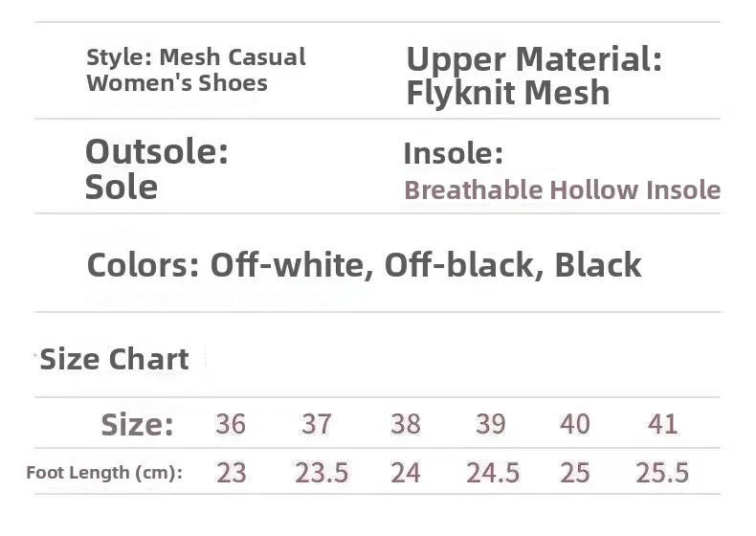Screen dimensions: 756x536
Task: Select size 37 in the chart
Action: click(316, 424)
